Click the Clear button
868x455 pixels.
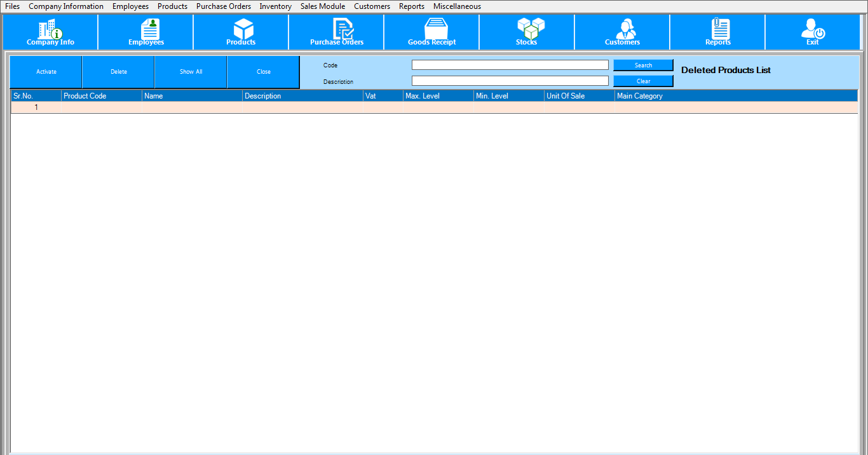coord(643,81)
